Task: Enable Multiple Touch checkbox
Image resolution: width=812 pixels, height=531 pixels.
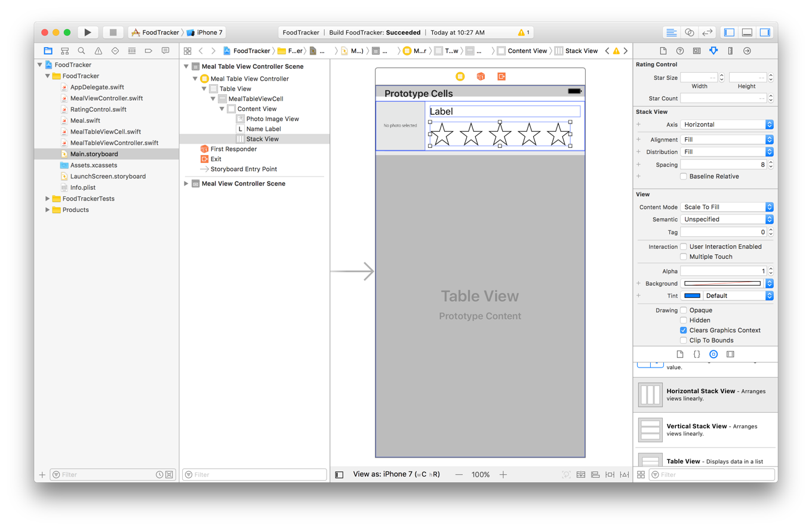Action: (x=684, y=257)
